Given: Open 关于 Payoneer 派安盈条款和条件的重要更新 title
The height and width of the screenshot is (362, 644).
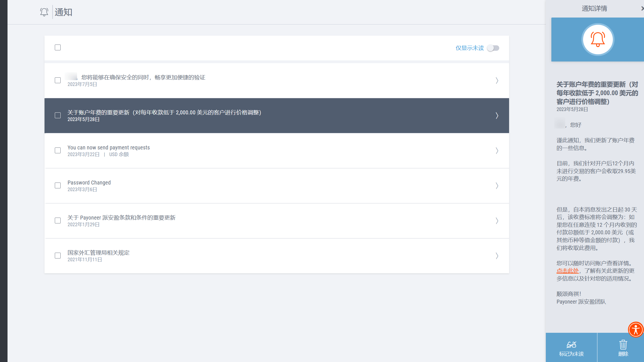Looking at the screenshot, I should [x=122, y=218].
